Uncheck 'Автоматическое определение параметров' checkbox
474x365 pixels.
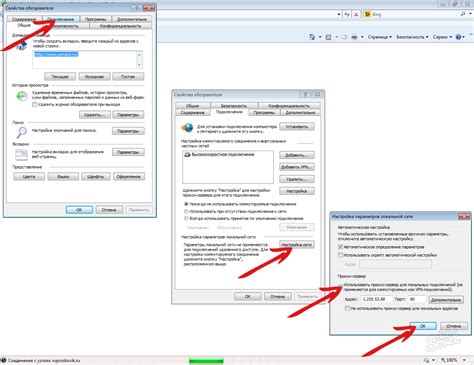pos(340,247)
